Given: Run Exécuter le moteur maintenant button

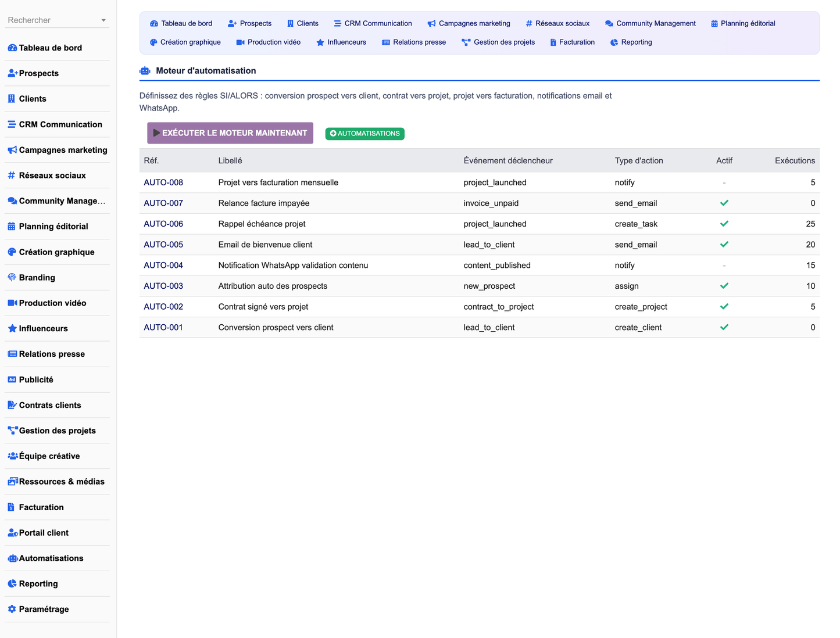Looking at the screenshot, I should (230, 133).
